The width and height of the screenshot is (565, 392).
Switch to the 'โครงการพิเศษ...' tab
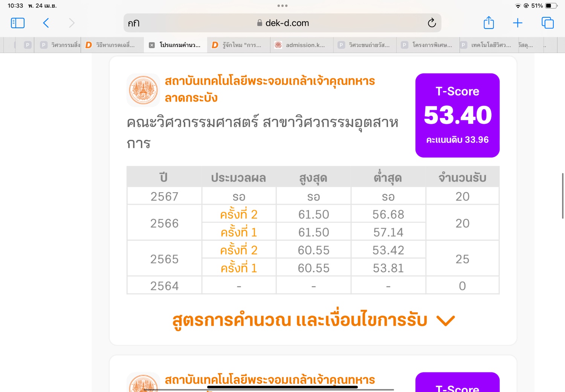[428, 45]
